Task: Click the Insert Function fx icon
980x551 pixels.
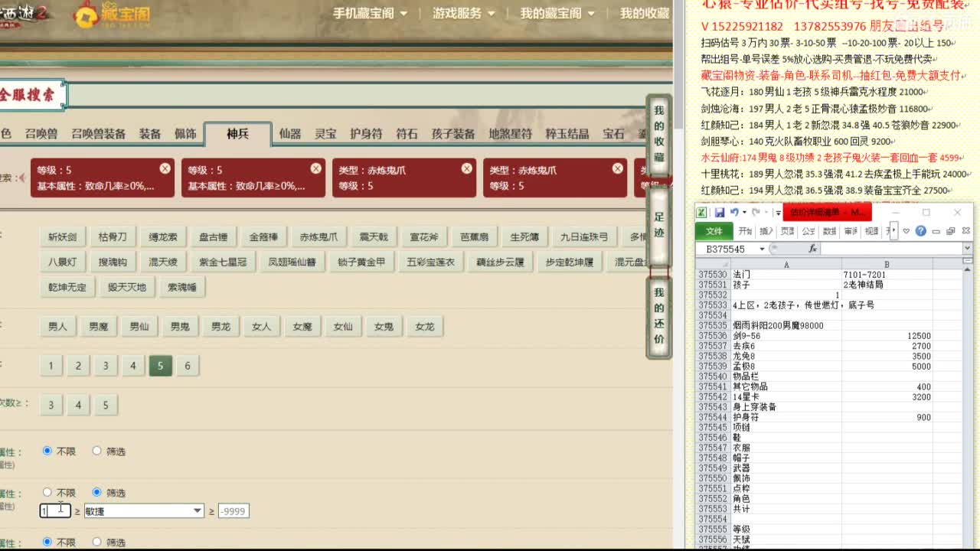Action: click(x=813, y=247)
